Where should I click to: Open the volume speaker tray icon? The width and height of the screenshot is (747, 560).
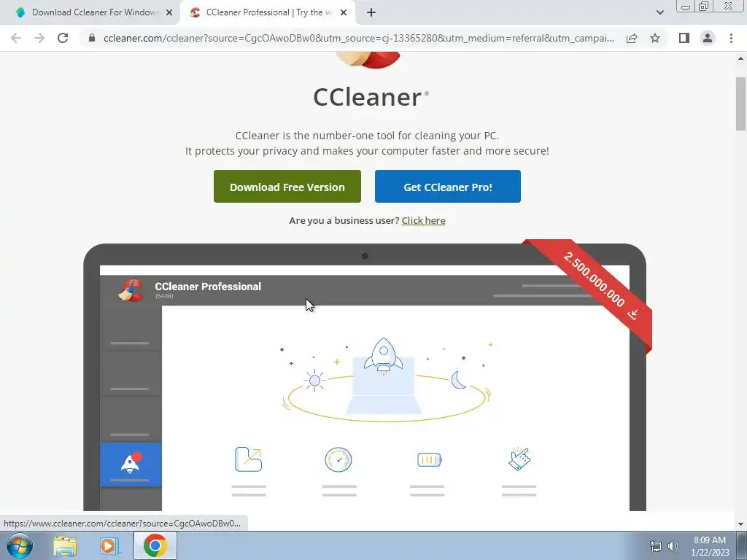click(673, 546)
